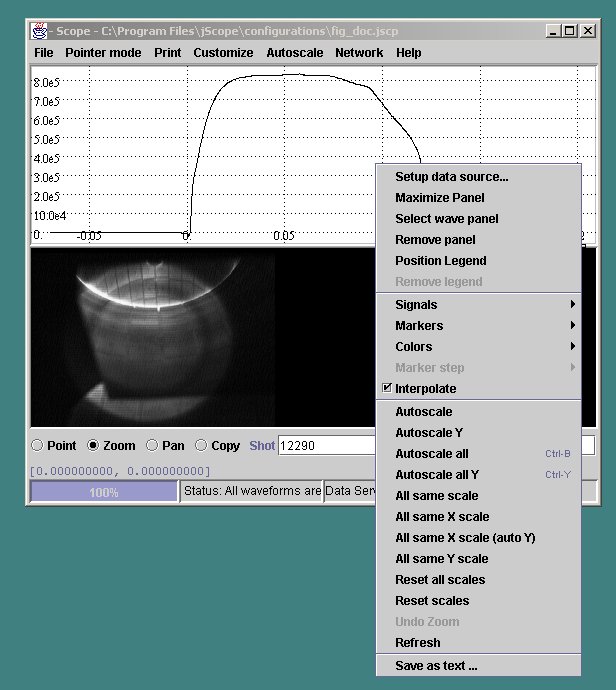Select Reset all scales
The width and height of the screenshot is (616, 690).
point(440,580)
